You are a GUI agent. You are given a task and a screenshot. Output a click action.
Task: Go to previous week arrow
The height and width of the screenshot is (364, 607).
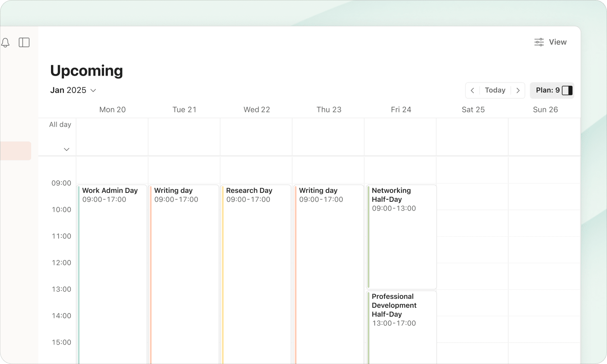[472, 90]
